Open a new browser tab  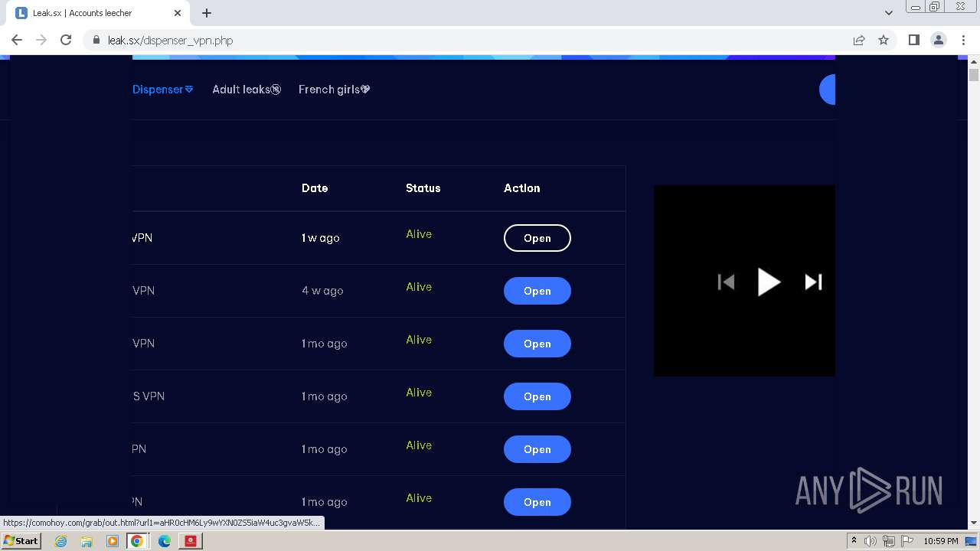point(206,13)
